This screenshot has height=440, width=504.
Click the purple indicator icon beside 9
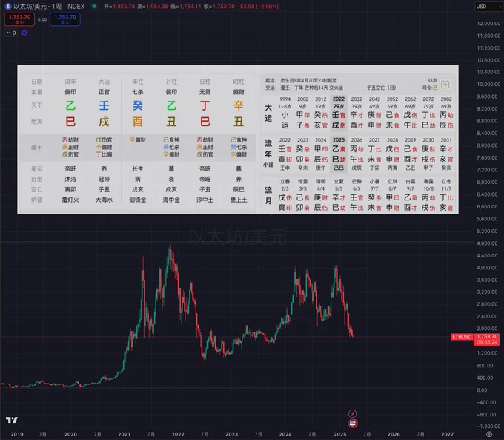pos(24,33)
